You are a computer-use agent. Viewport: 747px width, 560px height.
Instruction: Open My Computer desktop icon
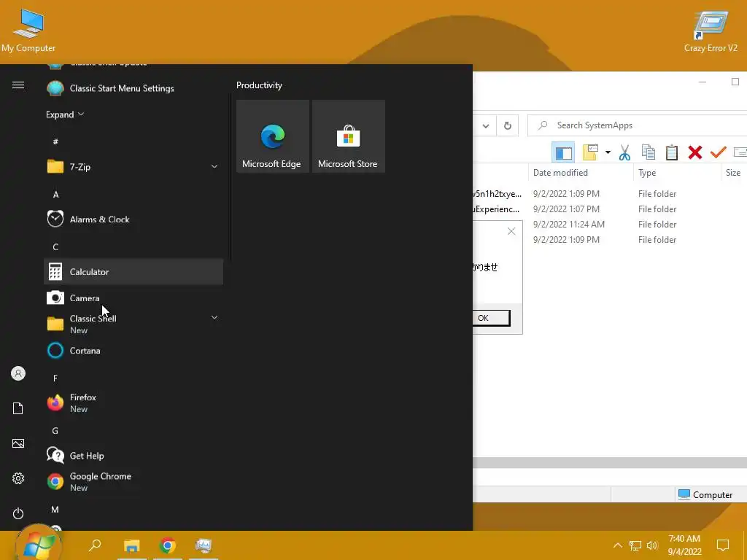pyautogui.click(x=28, y=31)
